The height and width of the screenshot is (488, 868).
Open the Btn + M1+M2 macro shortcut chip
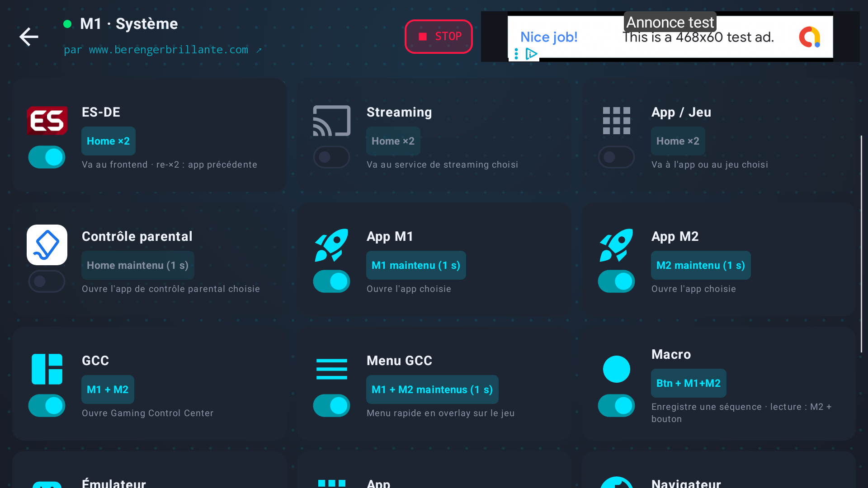click(x=689, y=383)
